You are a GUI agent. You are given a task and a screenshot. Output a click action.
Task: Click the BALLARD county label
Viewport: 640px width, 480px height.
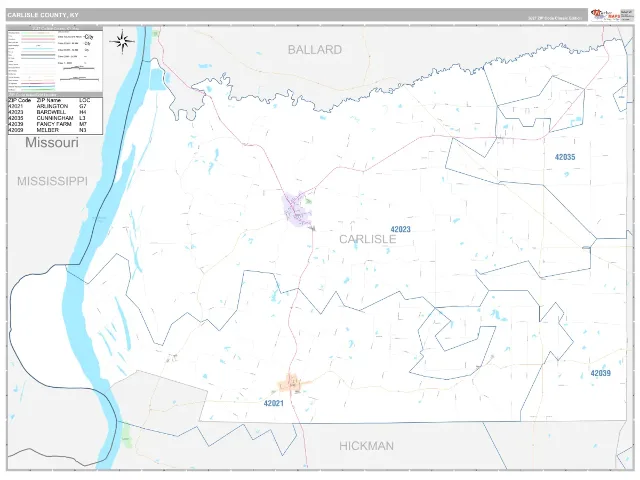click(315, 50)
